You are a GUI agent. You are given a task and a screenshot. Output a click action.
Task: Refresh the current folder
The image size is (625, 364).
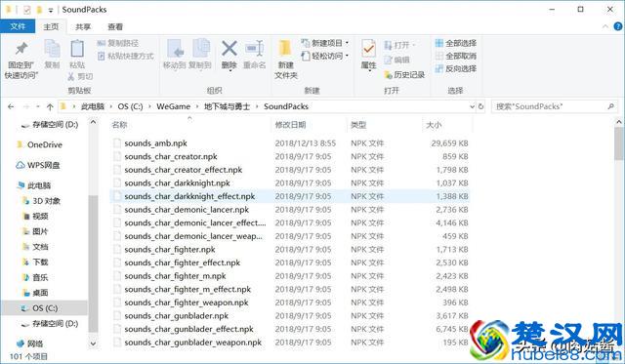click(x=480, y=106)
